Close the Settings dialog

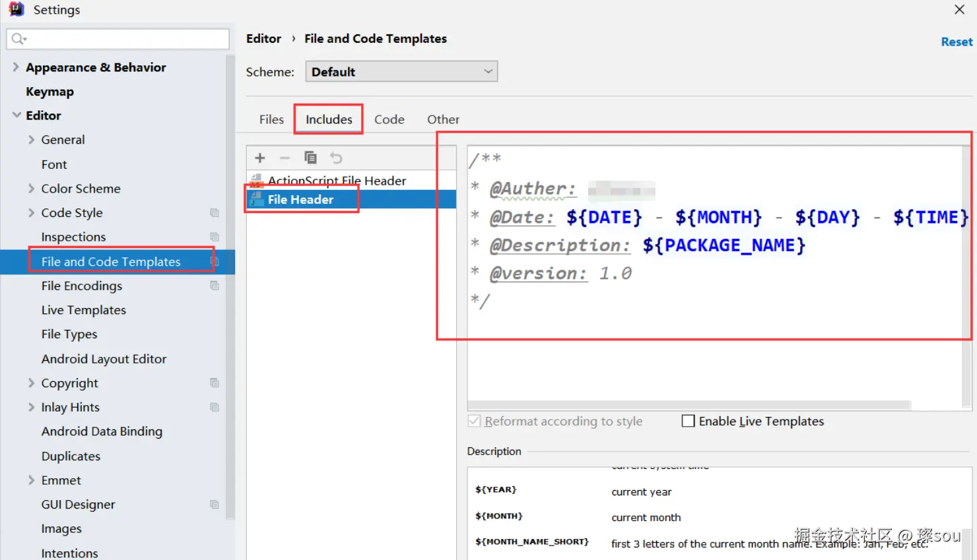coord(960,9)
